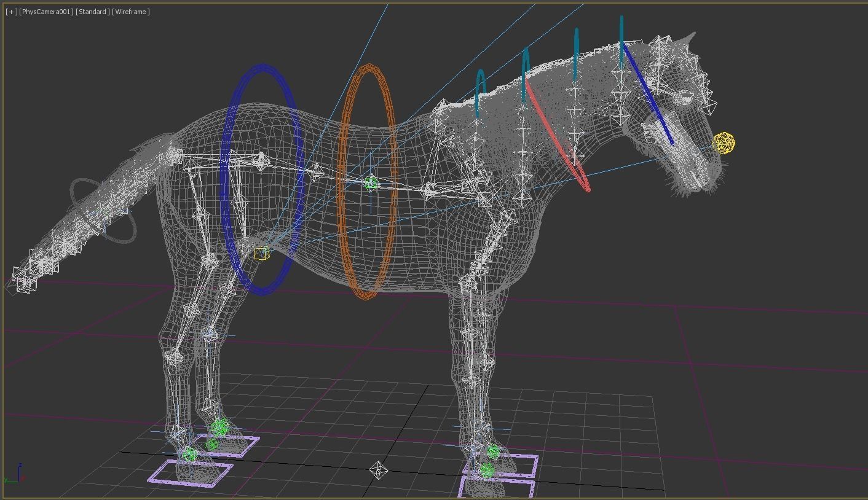The image size is (868, 500).
Task: Select the dark blue head line control
Action: point(647,95)
